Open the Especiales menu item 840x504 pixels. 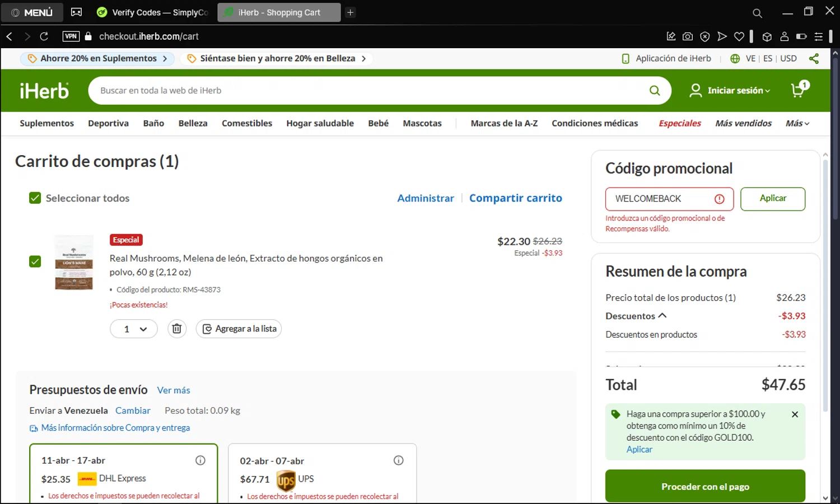tap(680, 123)
